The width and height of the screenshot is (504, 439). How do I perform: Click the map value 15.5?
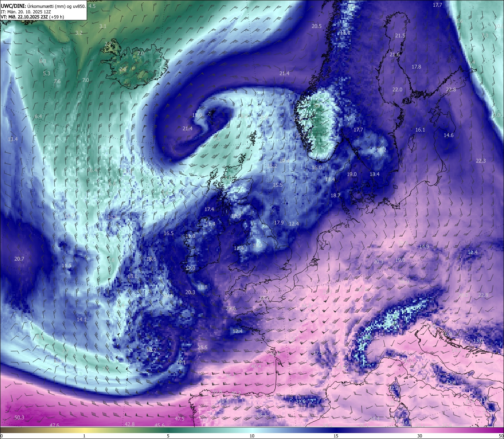tap(278, 185)
